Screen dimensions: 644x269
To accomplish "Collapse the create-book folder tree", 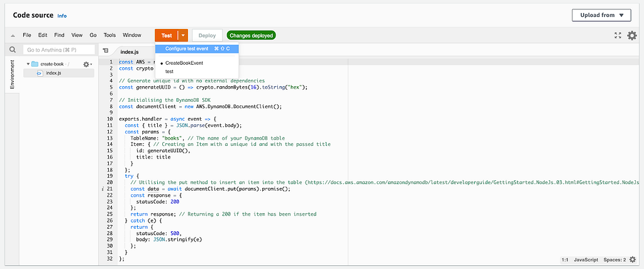I will click(x=28, y=64).
